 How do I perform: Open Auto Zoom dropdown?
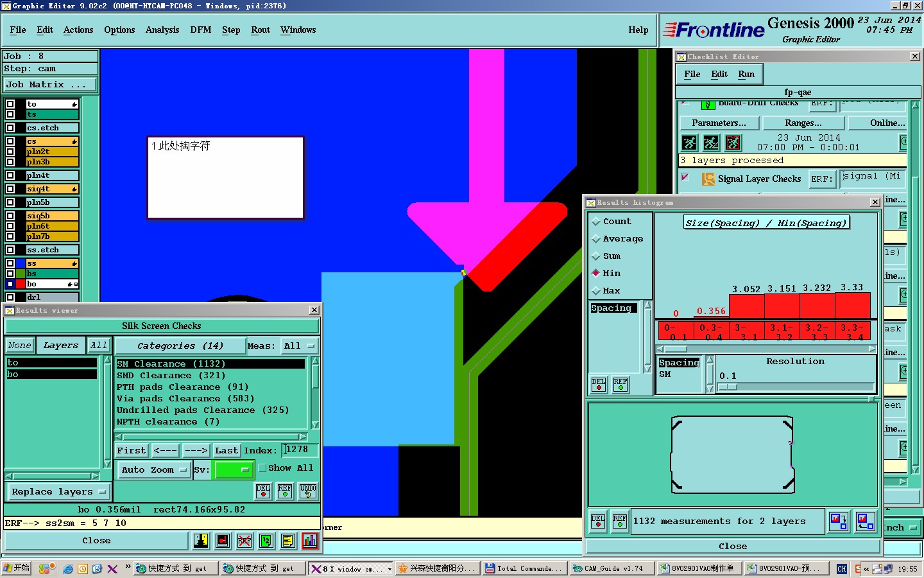click(154, 470)
